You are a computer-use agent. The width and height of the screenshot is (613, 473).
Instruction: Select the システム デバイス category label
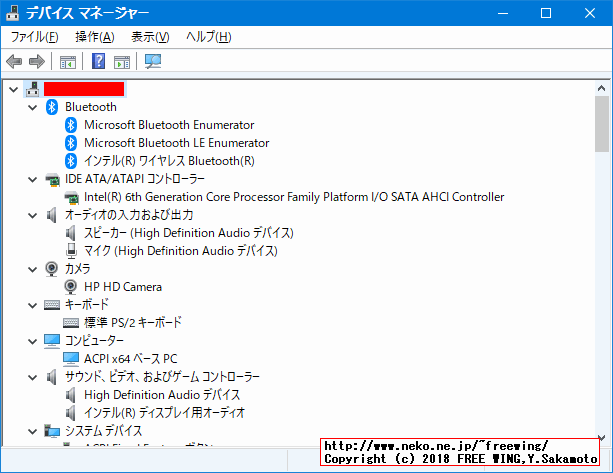103,431
